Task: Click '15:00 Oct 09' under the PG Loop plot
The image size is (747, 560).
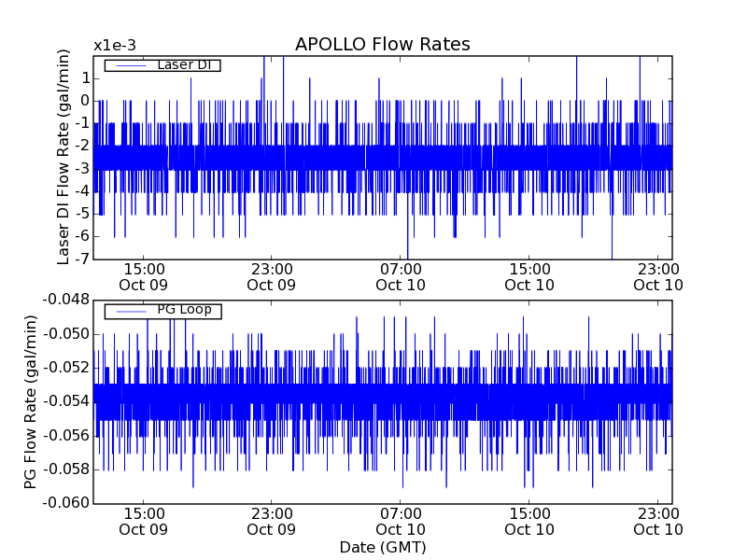Action: (144, 522)
